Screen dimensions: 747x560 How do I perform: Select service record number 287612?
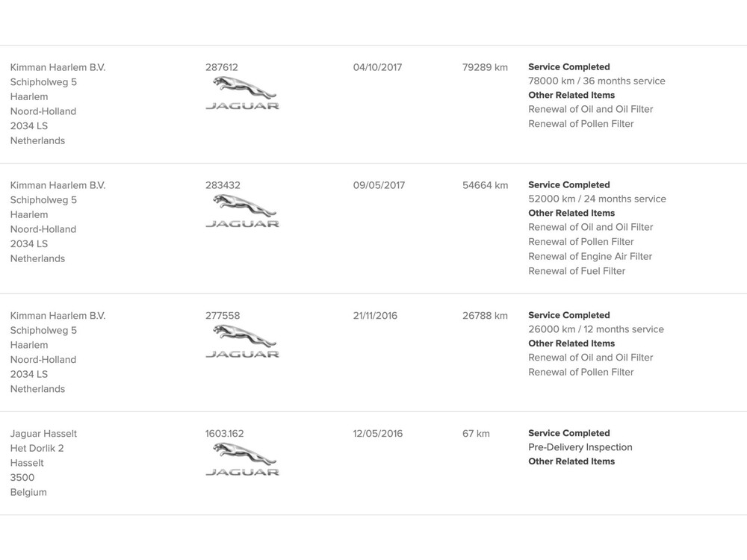coord(222,67)
